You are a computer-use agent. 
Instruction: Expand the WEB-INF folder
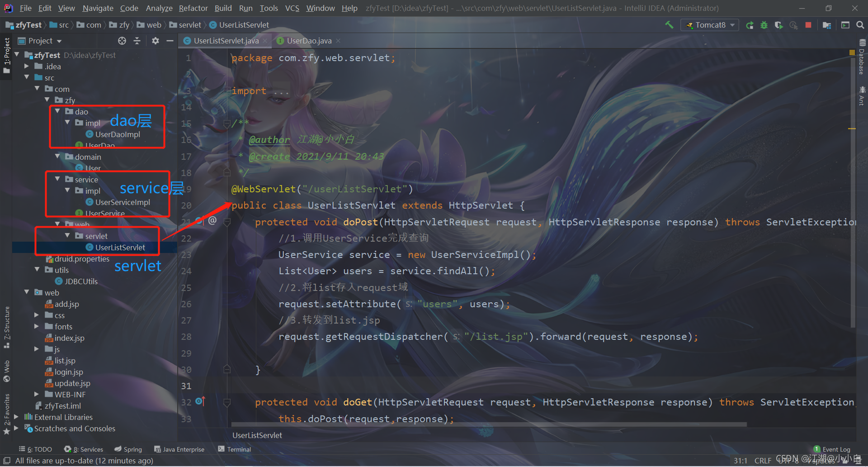click(x=37, y=394)
